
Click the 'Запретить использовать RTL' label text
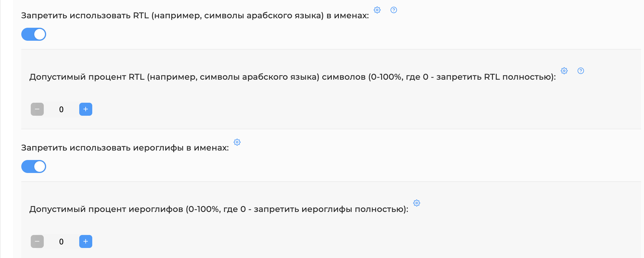tap(195, 15)
